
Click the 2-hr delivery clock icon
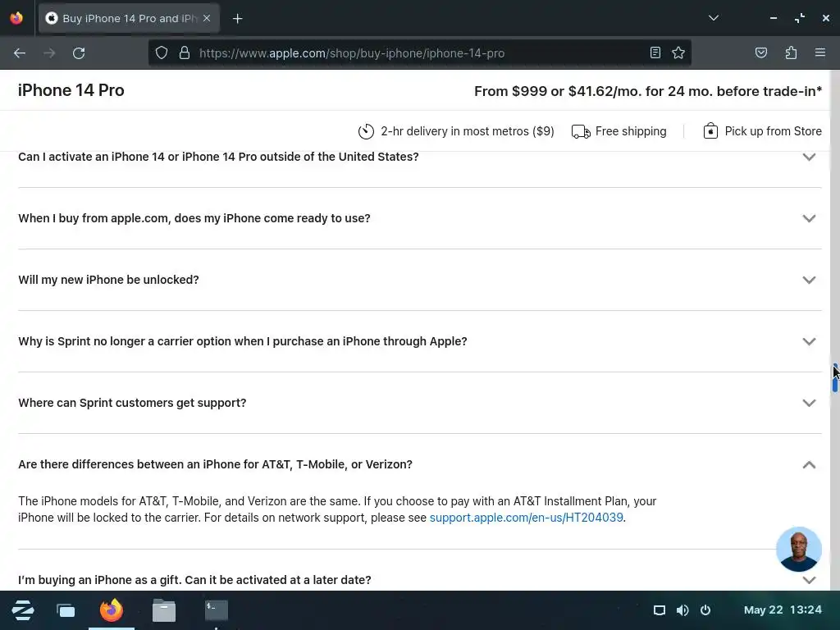[366, 131]
